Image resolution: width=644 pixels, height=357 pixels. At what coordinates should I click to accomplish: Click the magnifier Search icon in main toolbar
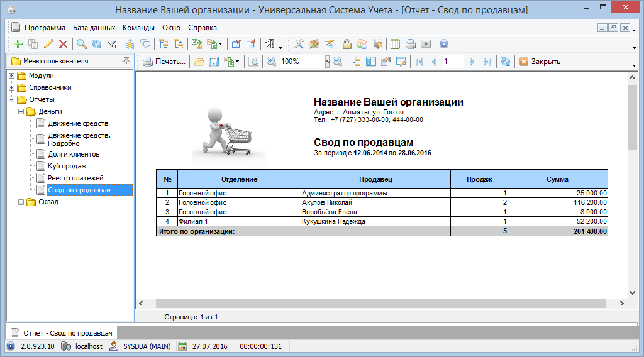[x=81, y=44]
